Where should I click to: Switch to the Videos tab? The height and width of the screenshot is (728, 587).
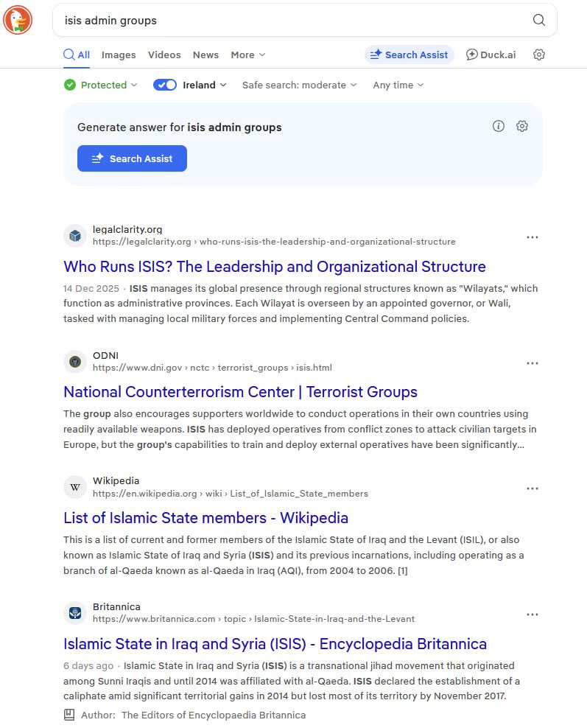point(164,55)
